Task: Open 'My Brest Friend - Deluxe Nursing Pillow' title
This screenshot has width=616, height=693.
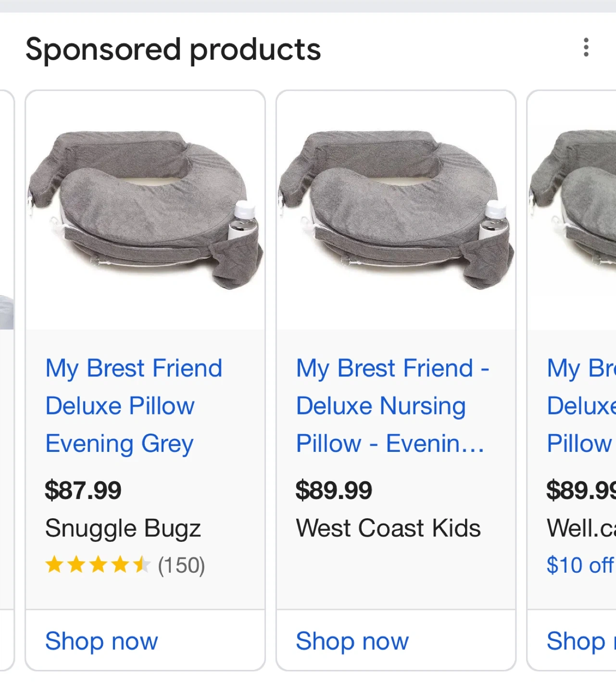Action: click(392, 406)
